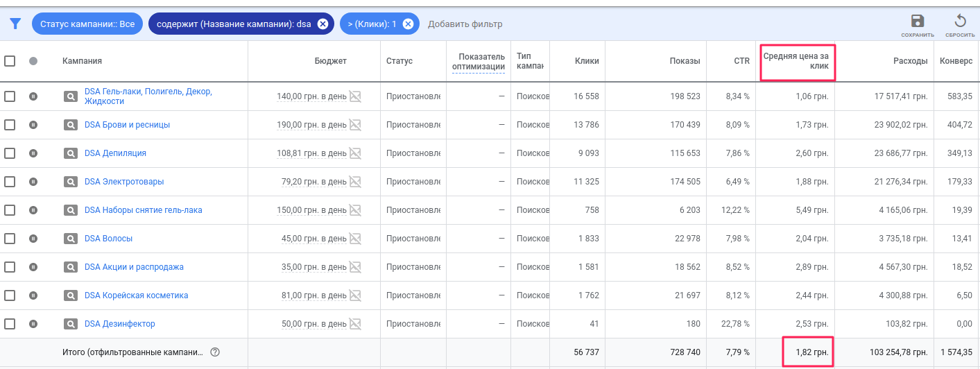This screenshot has width=980, height=369.
Task: Tick checkbox for DSA Корейская косметика
Action: [x=10, y=295]
